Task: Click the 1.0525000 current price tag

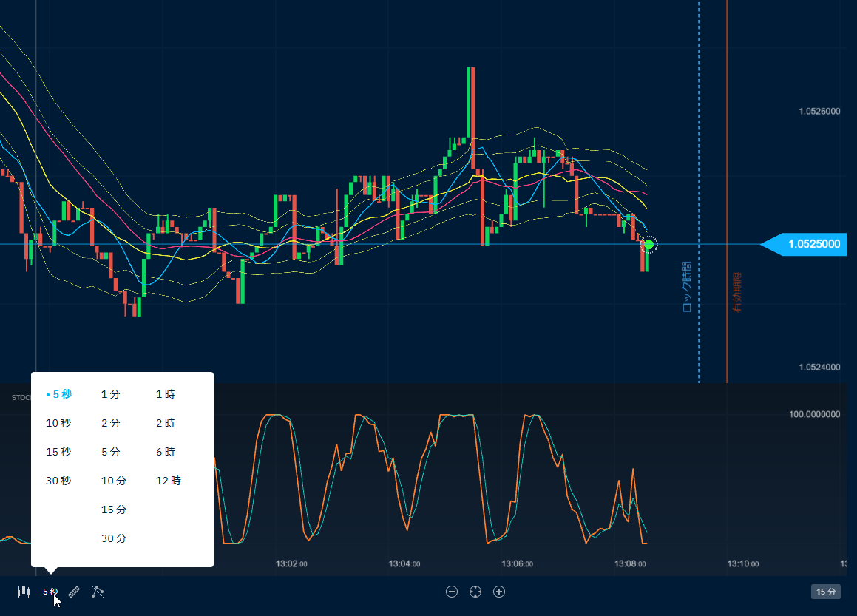Action: 813,244
